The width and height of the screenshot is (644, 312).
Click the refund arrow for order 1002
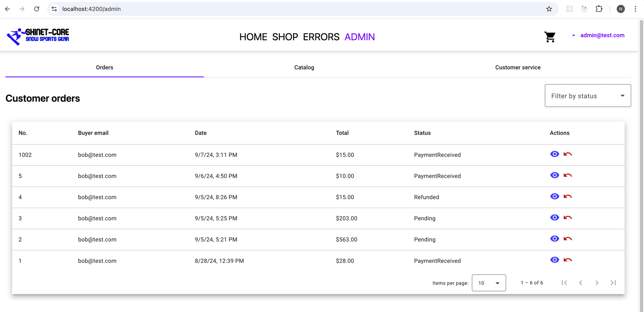click(x=568, y=154)
